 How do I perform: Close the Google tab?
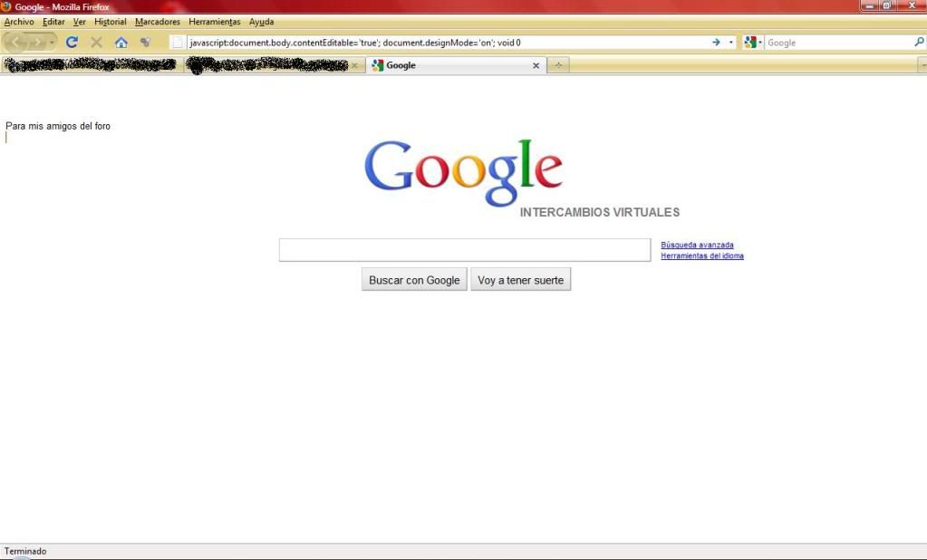coord(536,65)
